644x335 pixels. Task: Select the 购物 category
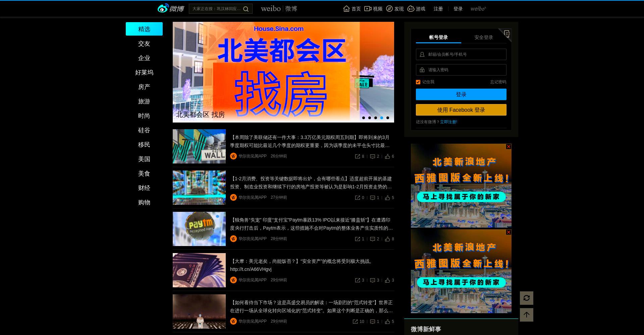coord(144,202)
